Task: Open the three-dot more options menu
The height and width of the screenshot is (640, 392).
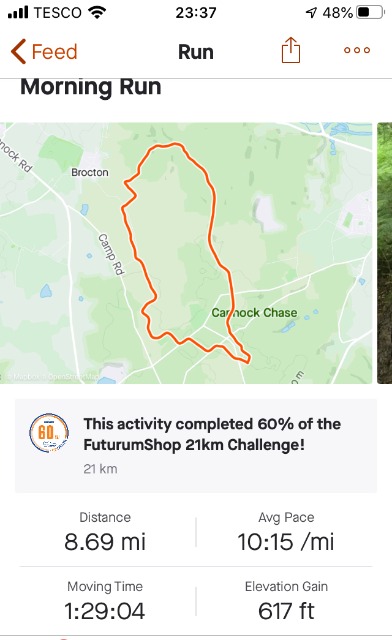Action: [357, 50]
